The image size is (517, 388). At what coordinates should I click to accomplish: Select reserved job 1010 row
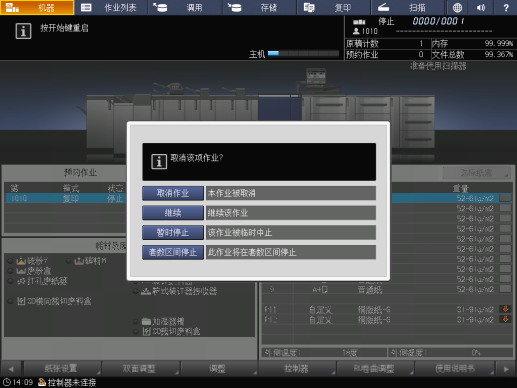pos(66,199)
